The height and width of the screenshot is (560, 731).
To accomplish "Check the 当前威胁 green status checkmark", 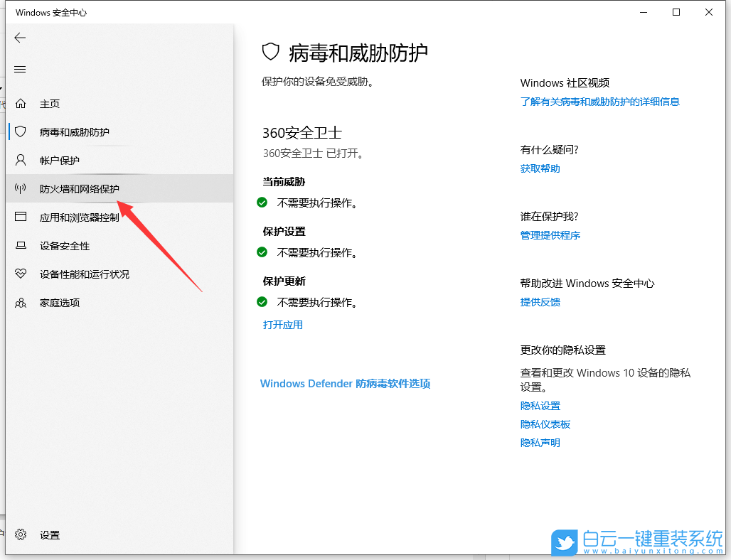I will click(263, 203).
